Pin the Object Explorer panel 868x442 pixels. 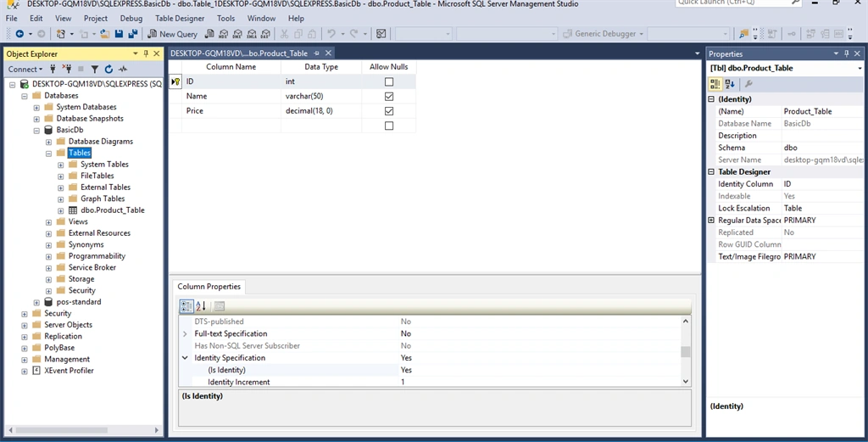[x=146, y=53]
